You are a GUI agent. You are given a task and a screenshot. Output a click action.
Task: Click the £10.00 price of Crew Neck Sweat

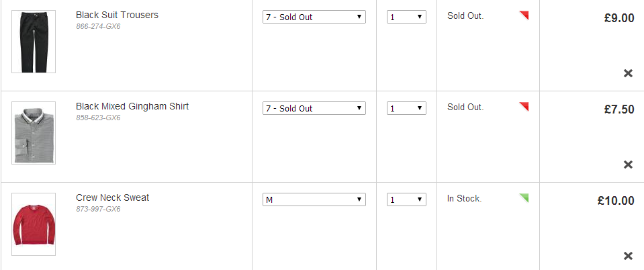(615, 200)
